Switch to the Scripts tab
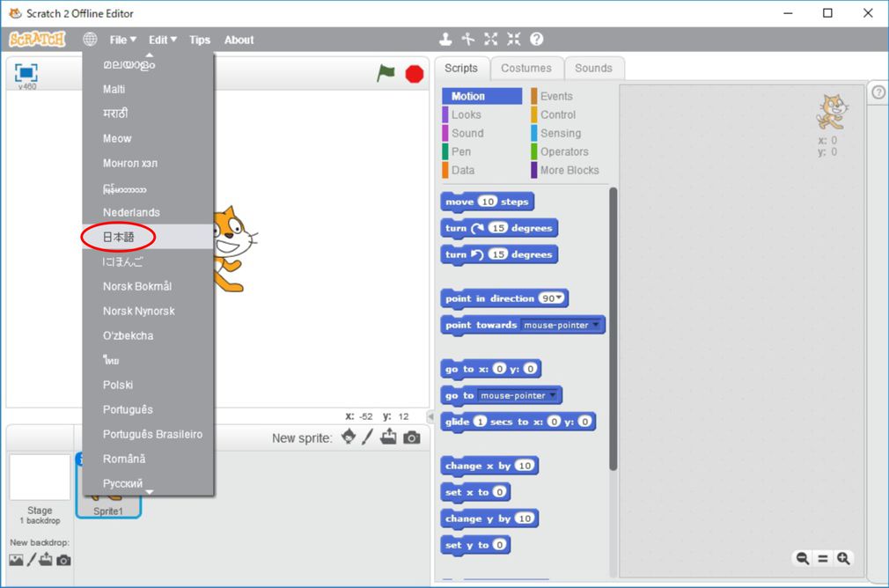Image resolution: width=889 pixels, height=588 pixels. coord(461,68)
